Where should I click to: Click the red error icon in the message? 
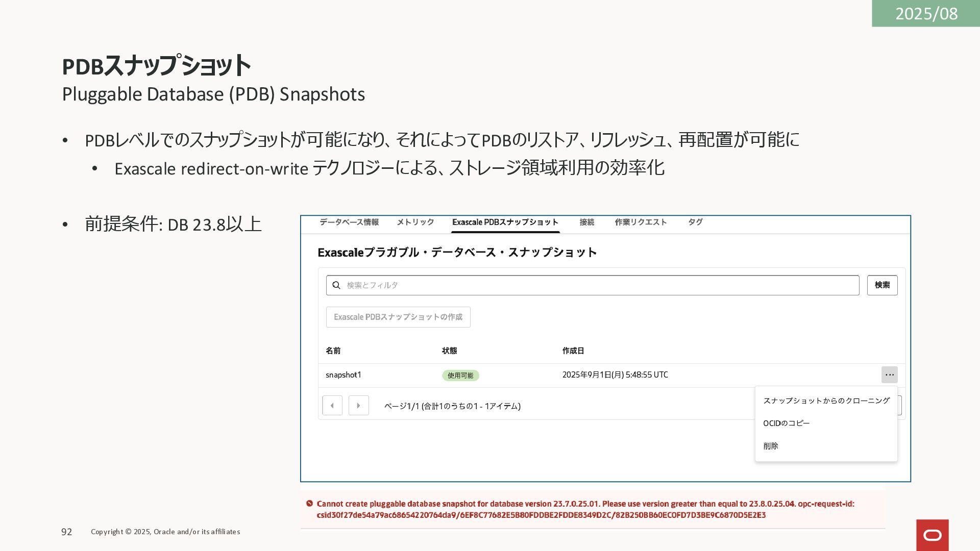309,504
